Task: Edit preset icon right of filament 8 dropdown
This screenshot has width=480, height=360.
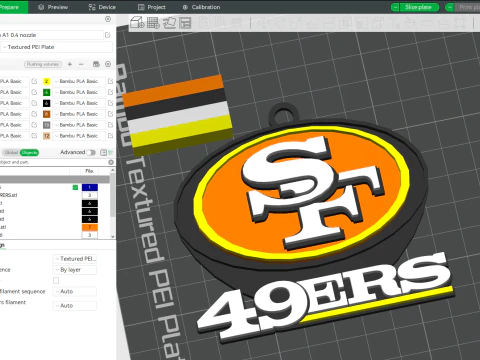Action: pyautogui.click(x=111, y=114)
